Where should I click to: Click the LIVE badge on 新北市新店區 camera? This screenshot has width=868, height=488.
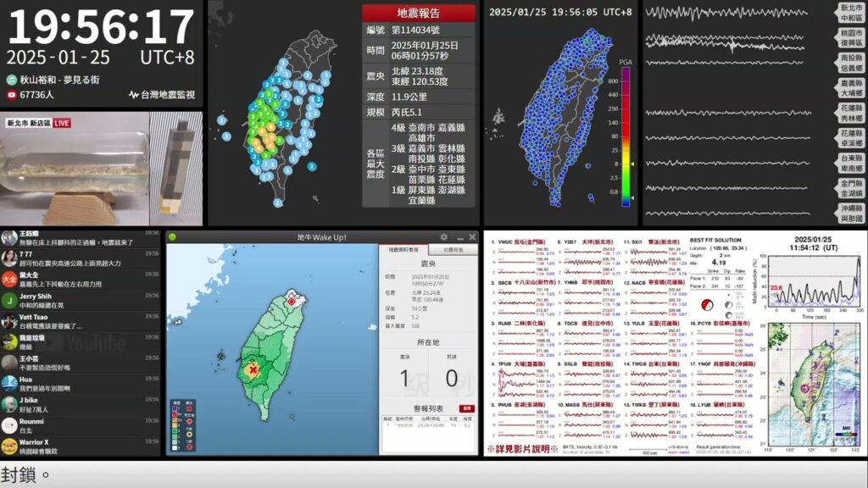(61, 123)
